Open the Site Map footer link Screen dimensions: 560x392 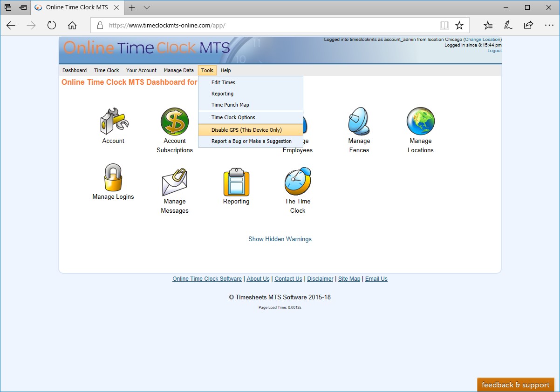(349, 279)
